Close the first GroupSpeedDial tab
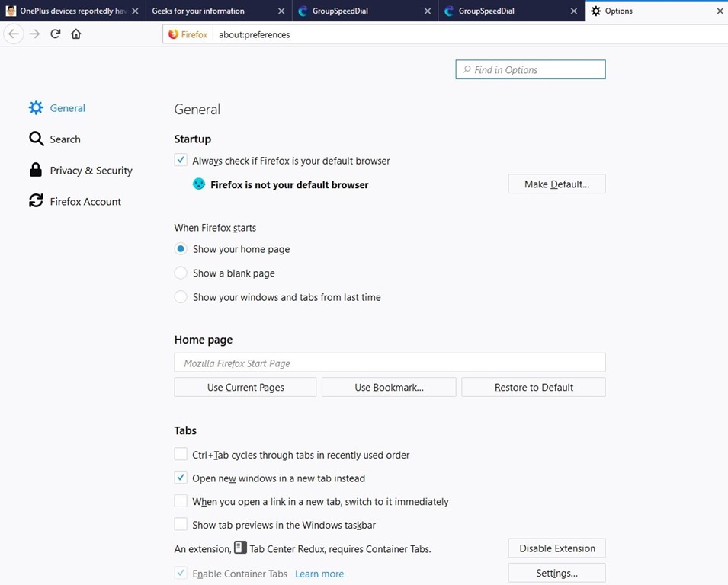Viewport: 728px width, 585px height. [x=428, y=11]
